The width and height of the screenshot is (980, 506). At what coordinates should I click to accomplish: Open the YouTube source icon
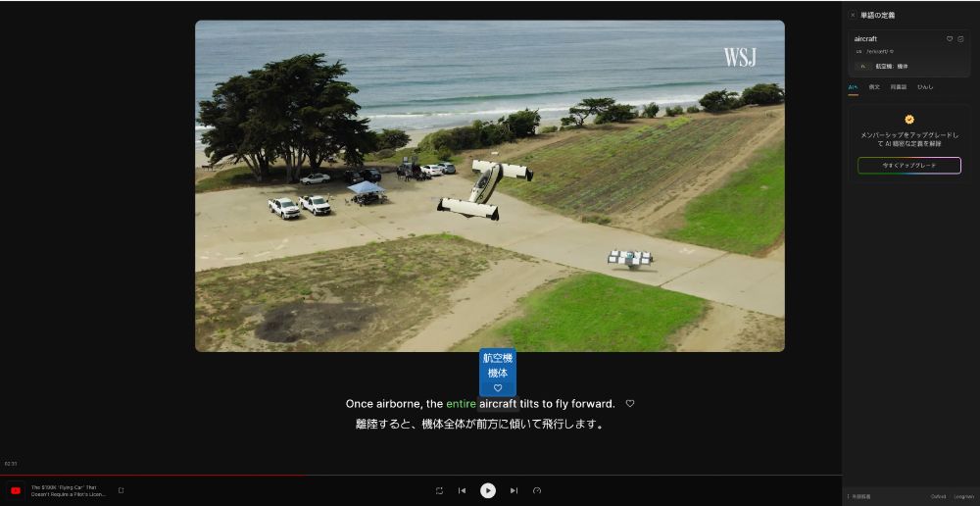tap(16, 491)
